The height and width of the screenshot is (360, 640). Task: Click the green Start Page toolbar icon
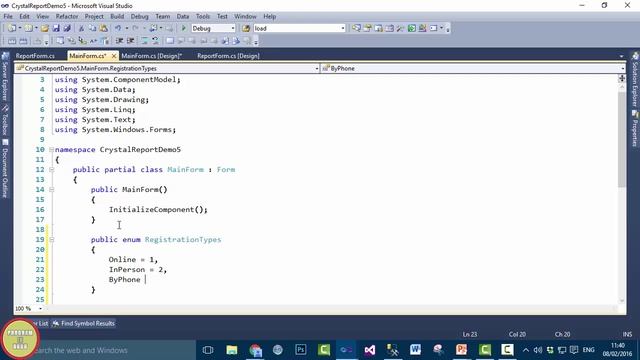click(x=411, y=28)
